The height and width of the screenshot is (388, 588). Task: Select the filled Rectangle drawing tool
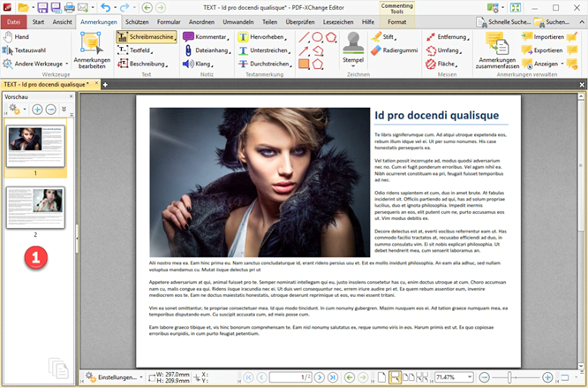pos(304,65)
